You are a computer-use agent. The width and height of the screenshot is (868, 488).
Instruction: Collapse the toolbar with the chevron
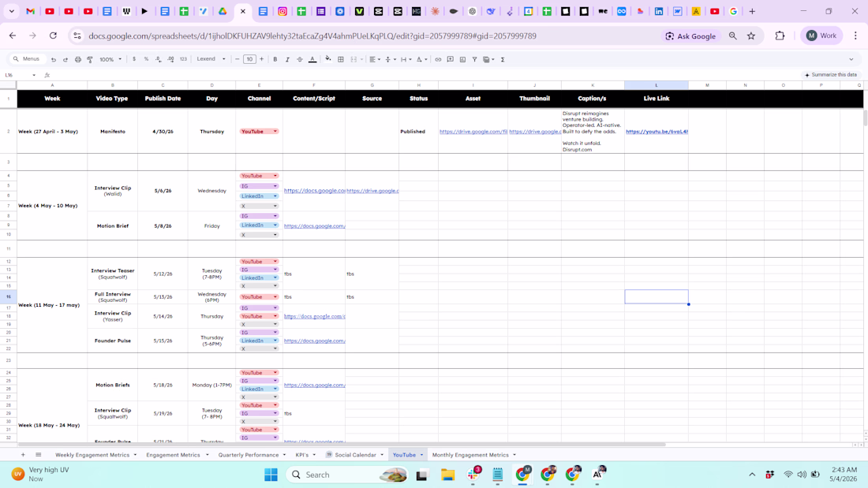pyautogui.click(x=851, y=59)
